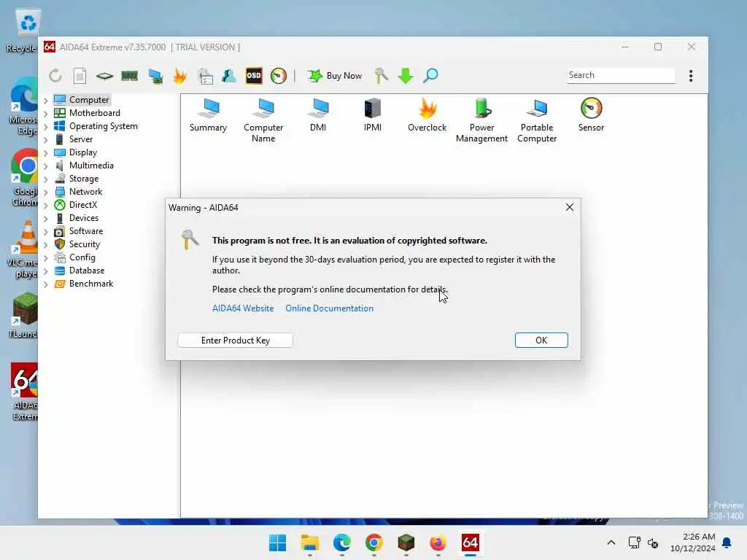747x560 pixels.
Task: Select Devices in the tree
Action: click(x=84, y=217)
